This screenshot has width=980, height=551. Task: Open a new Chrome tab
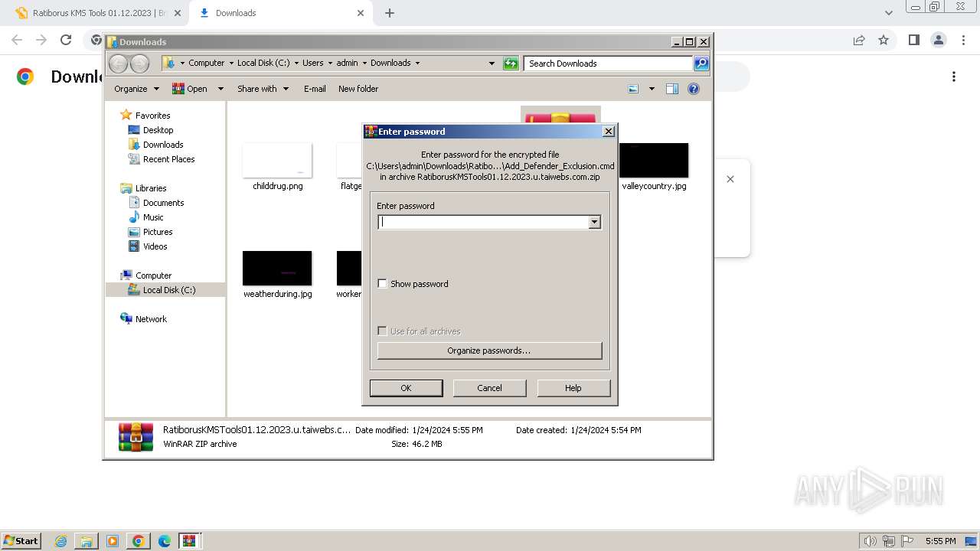point(390,13)
